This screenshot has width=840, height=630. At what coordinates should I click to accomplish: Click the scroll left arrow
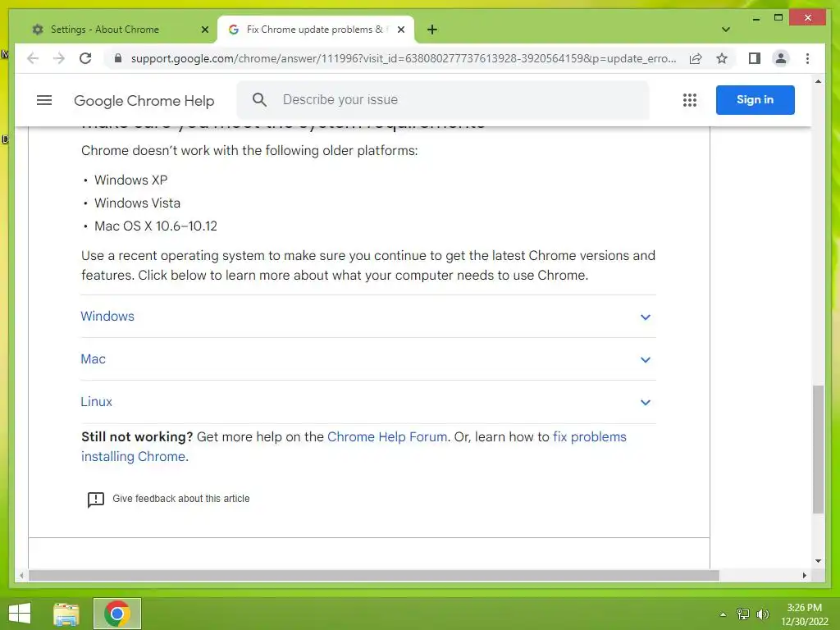(21, 575)
